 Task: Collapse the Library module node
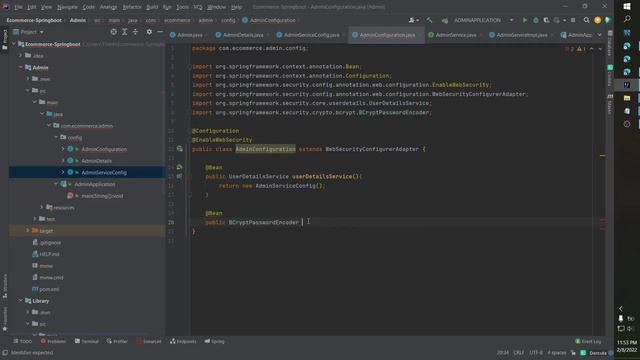click(21, 301)
